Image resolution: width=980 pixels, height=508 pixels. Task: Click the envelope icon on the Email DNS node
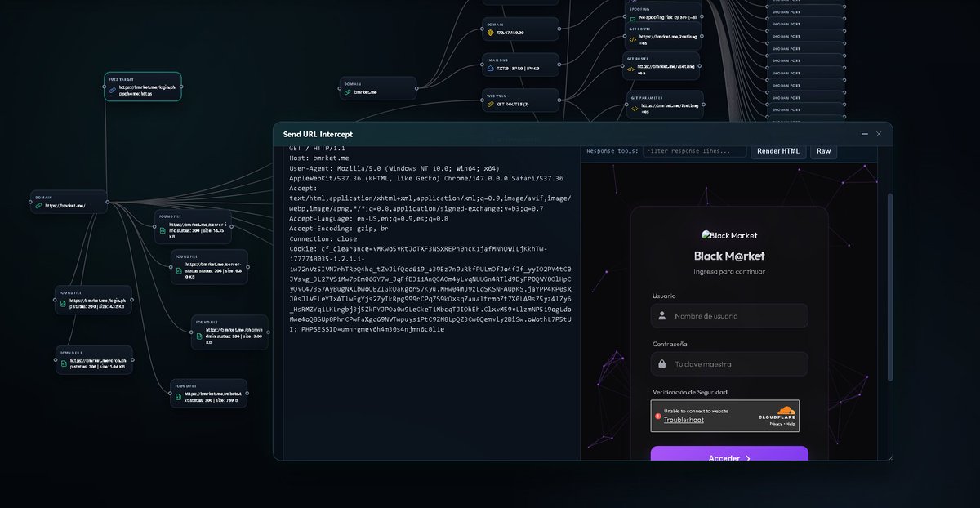pyautogui.click(x=490, y=69)
